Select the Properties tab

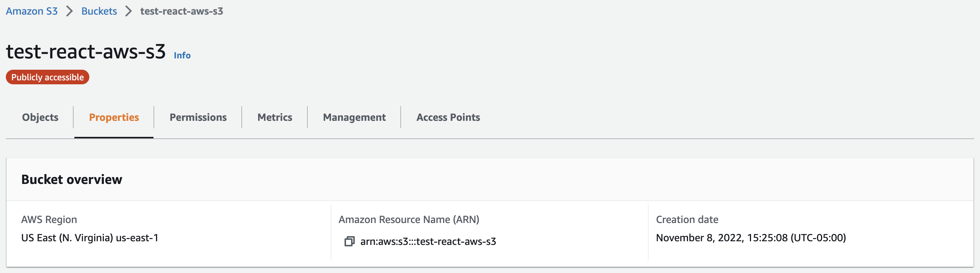[x=114, y=117]
